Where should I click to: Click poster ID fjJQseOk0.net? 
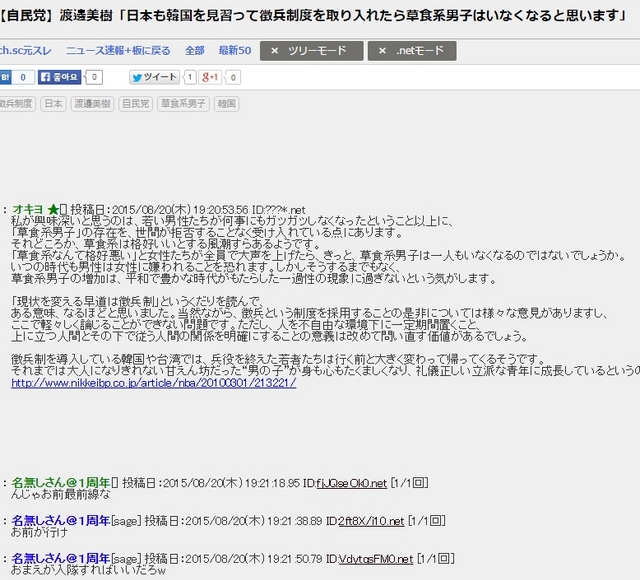351,483
